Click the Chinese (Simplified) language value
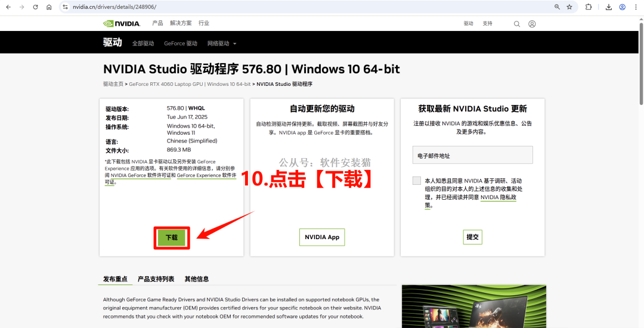The image size is (644, 328). click(x=192, y=141)
